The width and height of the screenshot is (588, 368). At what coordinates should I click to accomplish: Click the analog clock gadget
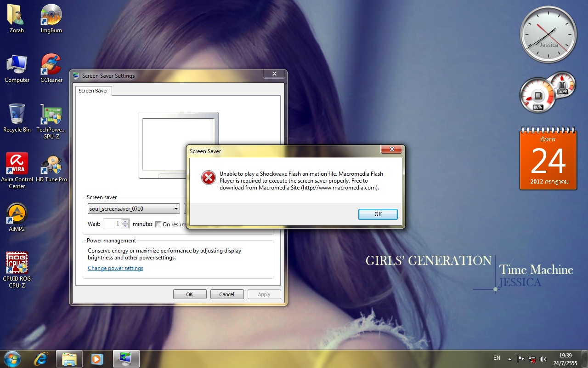pyautogui.click(x=548, y=35)
